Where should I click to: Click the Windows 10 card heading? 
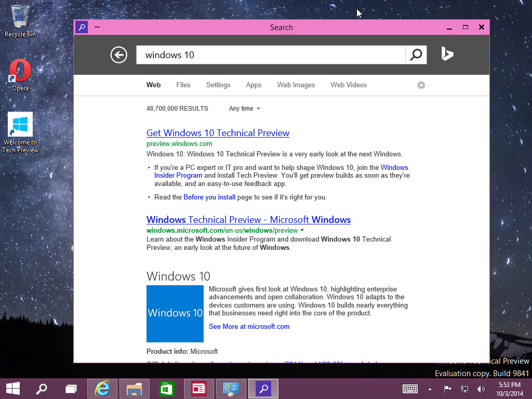pyautogui.click(x=178, y=276)
